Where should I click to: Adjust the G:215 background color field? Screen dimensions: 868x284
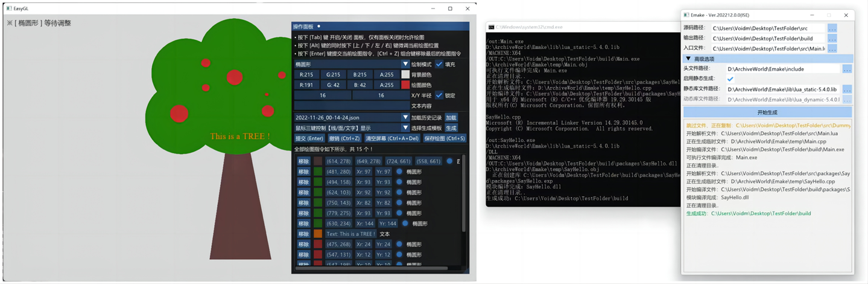pos(333,75)
